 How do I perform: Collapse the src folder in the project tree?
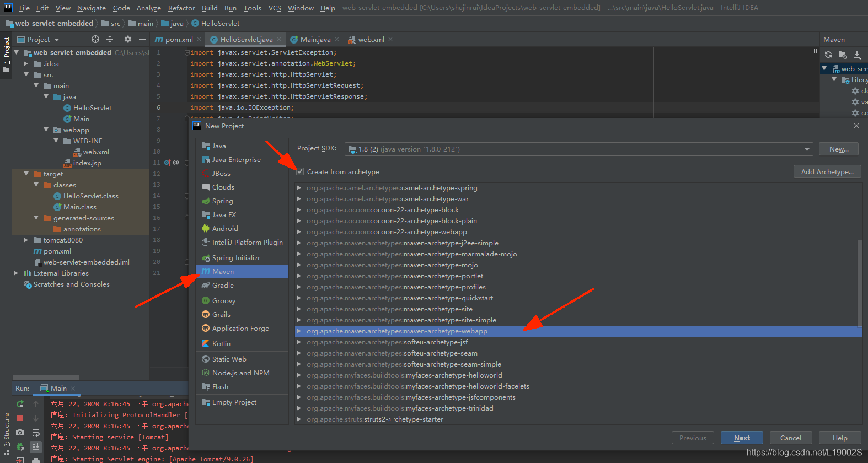[x=26, y=74]
